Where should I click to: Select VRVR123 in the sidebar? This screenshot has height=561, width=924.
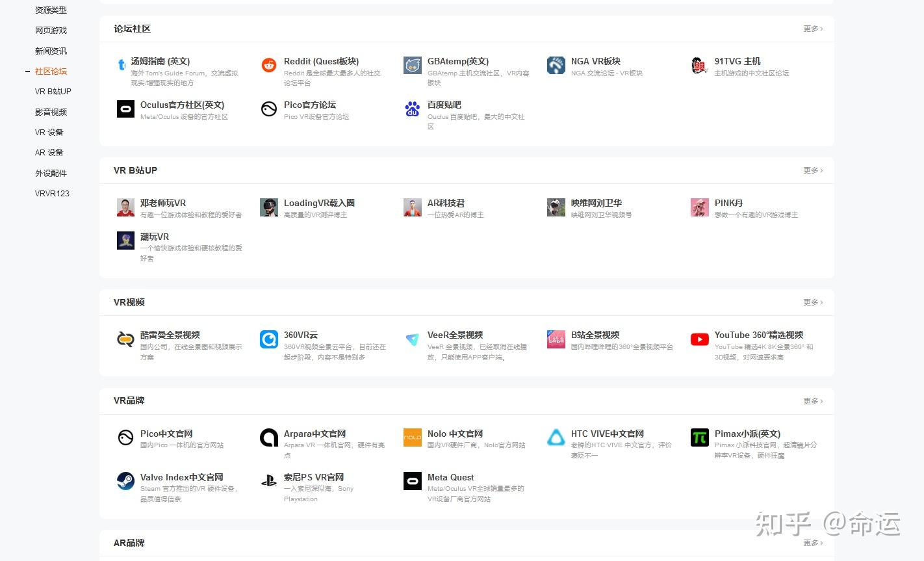pos(52,193)
